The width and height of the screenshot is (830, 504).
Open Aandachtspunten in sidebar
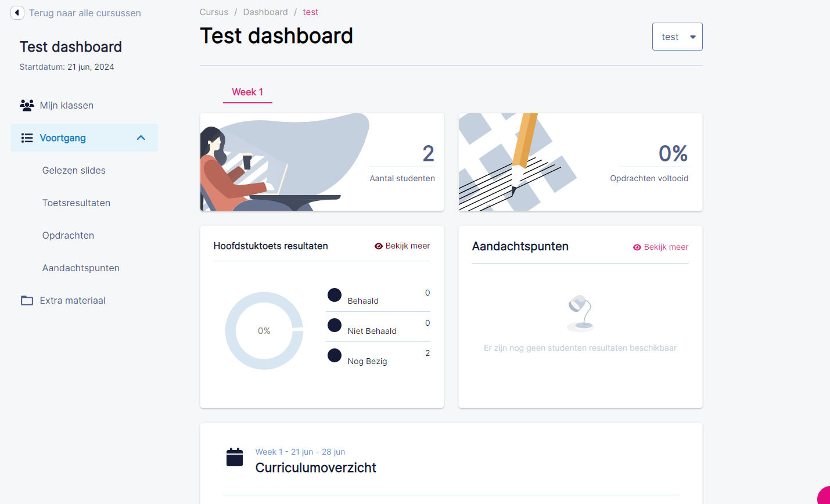81,268
